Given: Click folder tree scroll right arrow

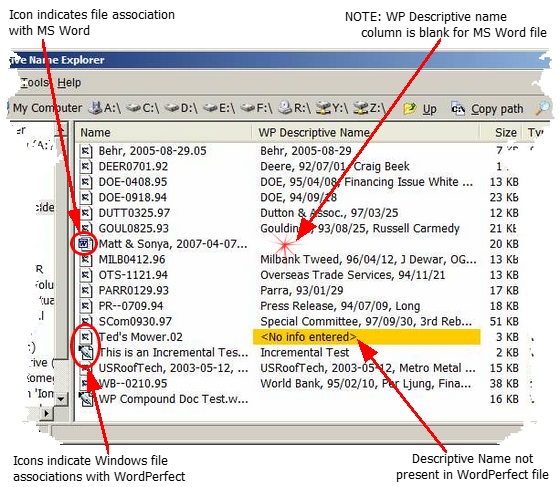Looking at the screenshot, I should 46,413.
